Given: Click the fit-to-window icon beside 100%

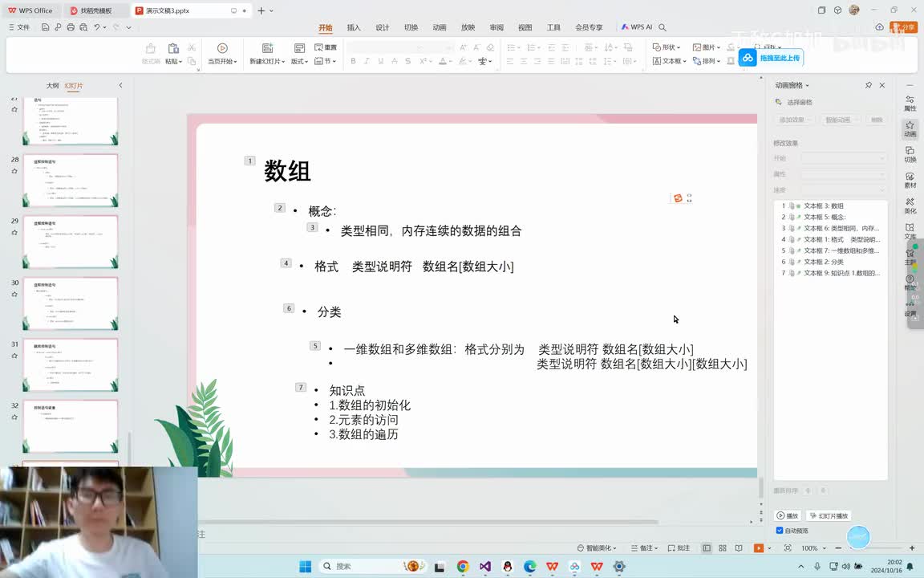Looking at the screenshot, I should (x=788, y=548).
